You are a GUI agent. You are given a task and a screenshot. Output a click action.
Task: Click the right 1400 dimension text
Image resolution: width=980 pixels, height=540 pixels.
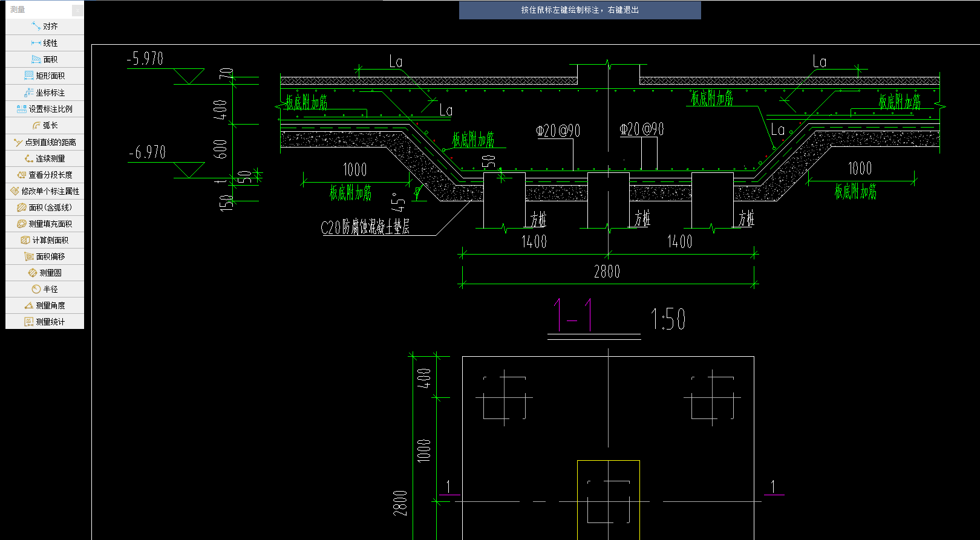point(679,242)
